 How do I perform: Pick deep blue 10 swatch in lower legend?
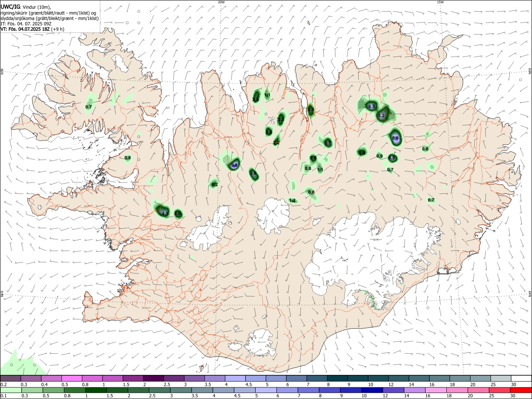click(x=372, y=390)
